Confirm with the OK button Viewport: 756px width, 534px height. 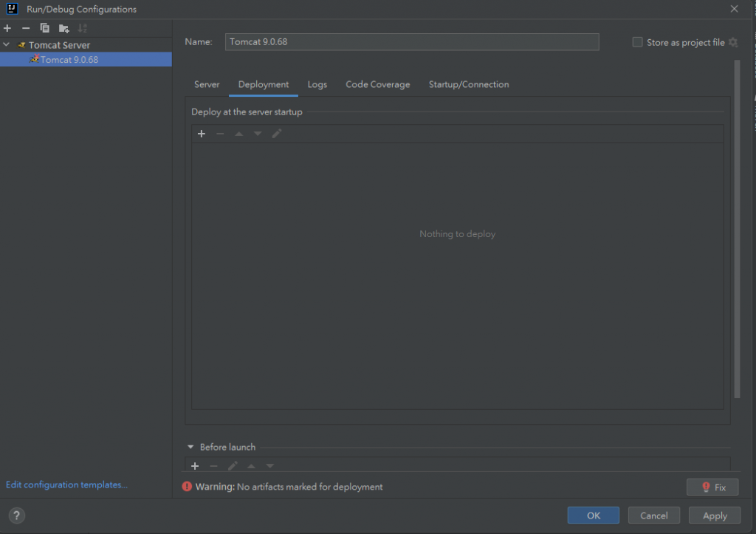click(594, 516)
